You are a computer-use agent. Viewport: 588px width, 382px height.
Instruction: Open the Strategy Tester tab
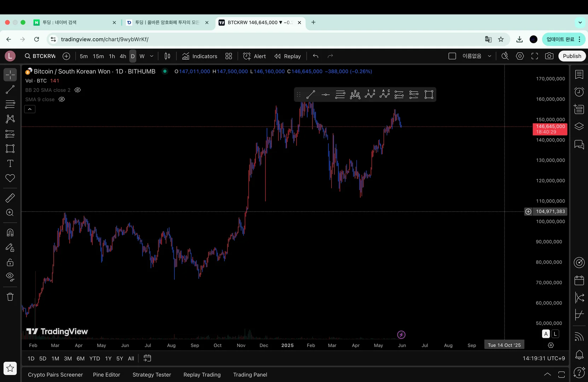point(152,375)
